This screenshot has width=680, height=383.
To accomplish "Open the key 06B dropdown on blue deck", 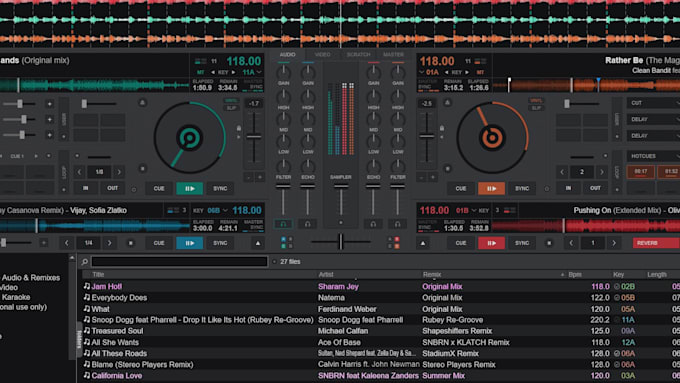I will click(217, 210).
